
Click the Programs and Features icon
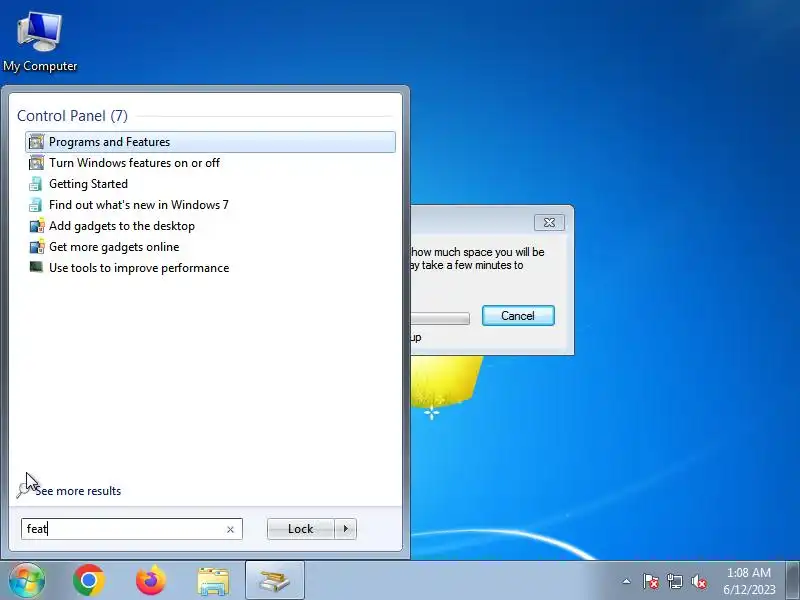(x=36, y=142)
